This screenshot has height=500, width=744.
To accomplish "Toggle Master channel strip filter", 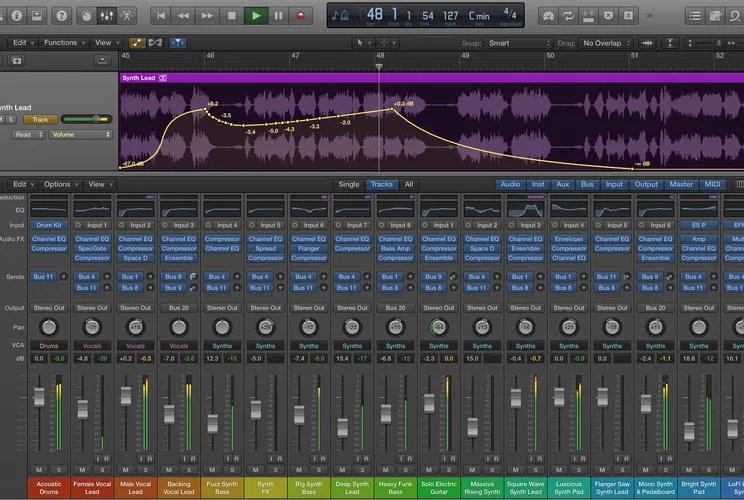I will point(681,184).
